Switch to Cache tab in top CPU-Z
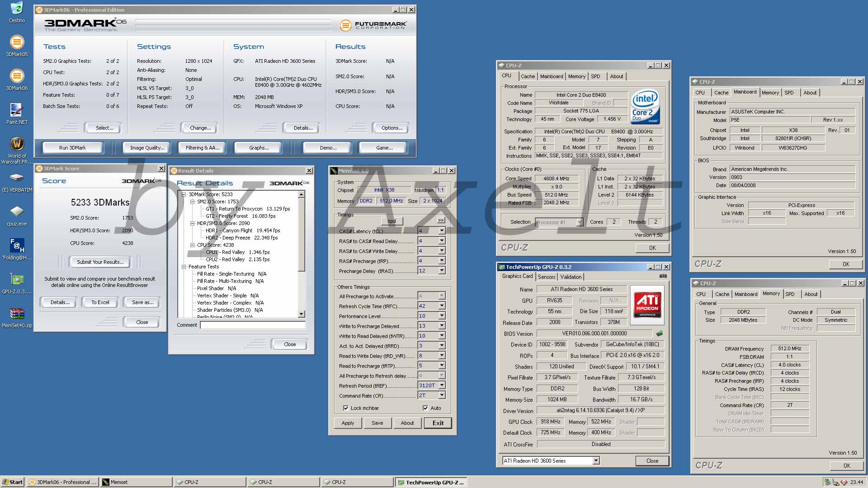Viewport: 868px width, 488px height. click(527, 76)
